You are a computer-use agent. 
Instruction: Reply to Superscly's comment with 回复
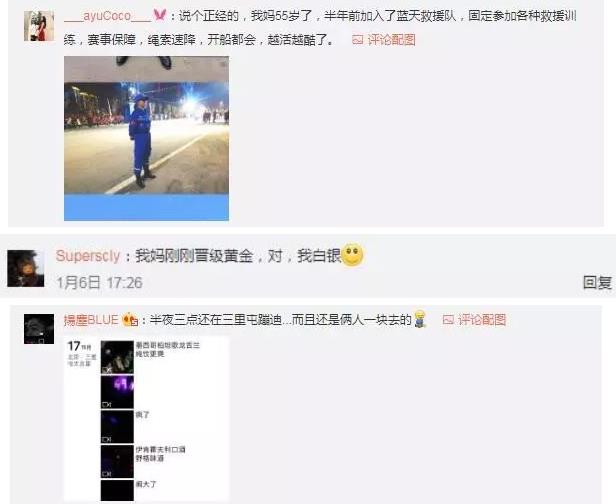[597, 282]
